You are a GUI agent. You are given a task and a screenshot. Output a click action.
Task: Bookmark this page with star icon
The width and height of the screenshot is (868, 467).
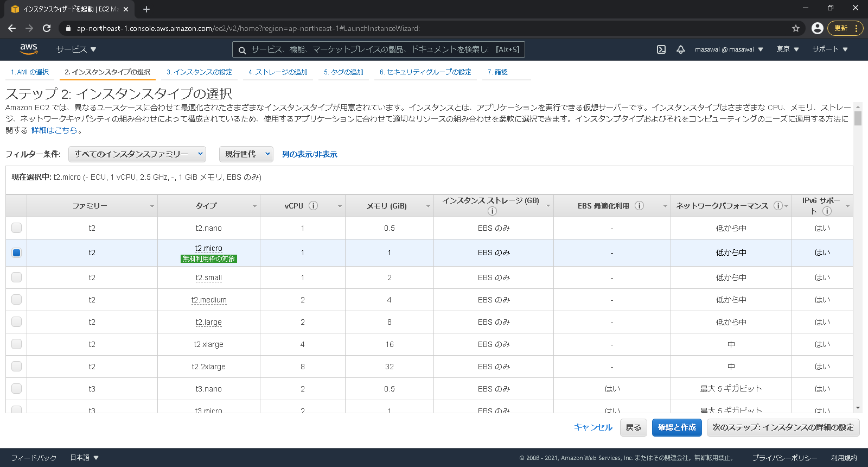pos(796,28)
